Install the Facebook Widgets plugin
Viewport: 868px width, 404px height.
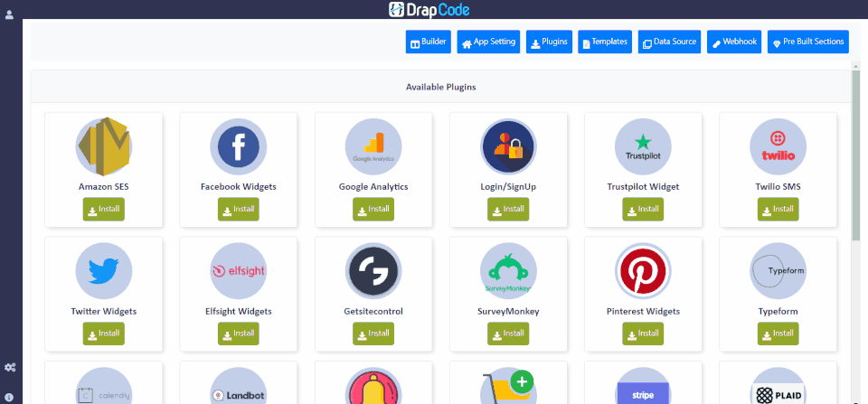click(x=239, y=209)
